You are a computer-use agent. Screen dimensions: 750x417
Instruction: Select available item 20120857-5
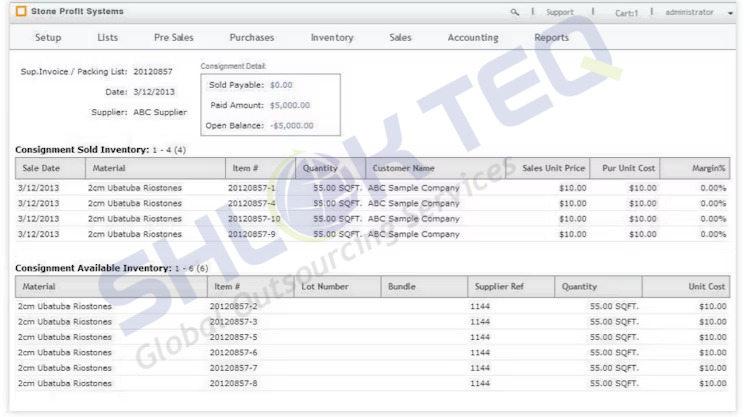[x=233, y=337]
